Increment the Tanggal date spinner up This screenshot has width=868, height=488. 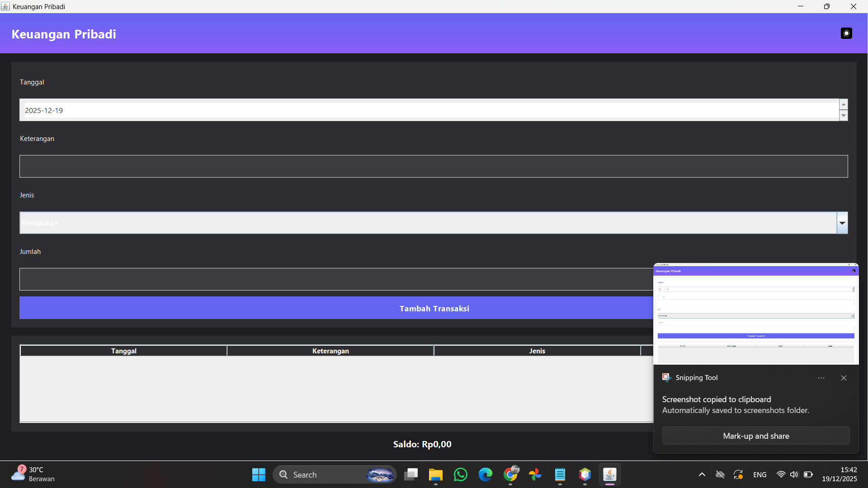pyautogui.click(x=843, y=104)
